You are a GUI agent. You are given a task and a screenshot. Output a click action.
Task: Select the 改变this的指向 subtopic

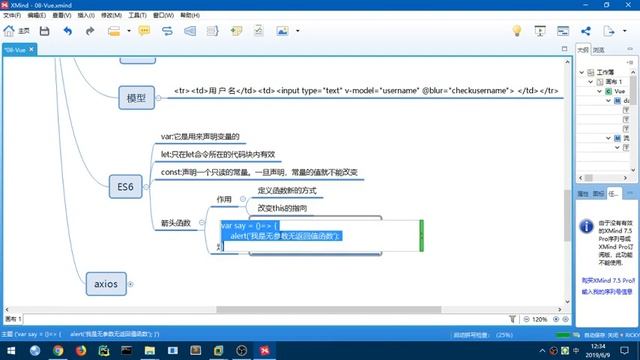pyautogui.click(x=282, y=208)
